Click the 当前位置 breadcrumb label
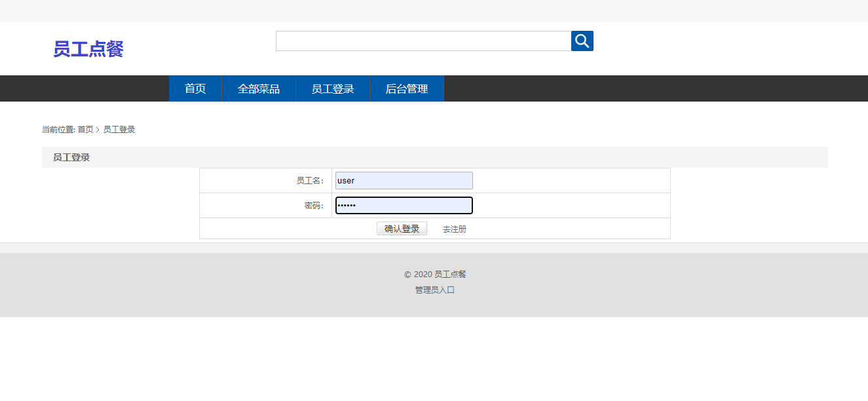Screen dimensions: 868x401 tap(57, 129)
